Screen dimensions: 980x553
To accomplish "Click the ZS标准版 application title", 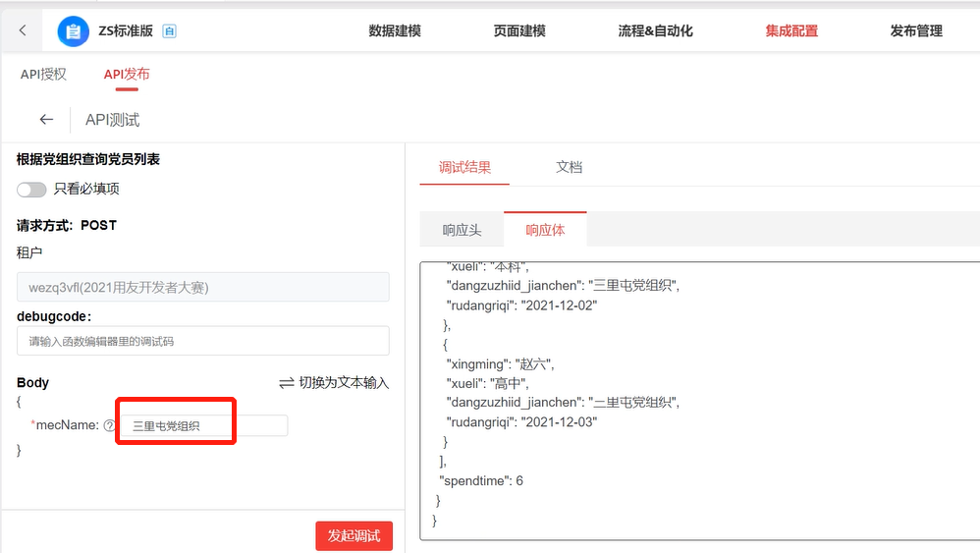I will 126,30.
